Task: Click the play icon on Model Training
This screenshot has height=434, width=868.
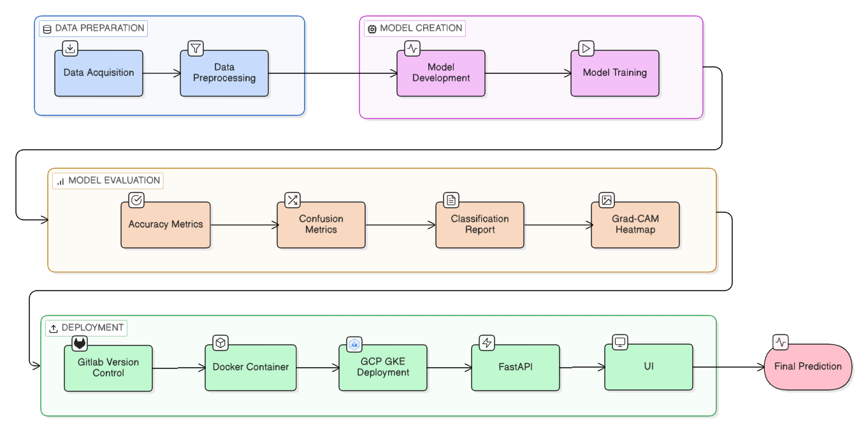Action: tap(585, 48)
